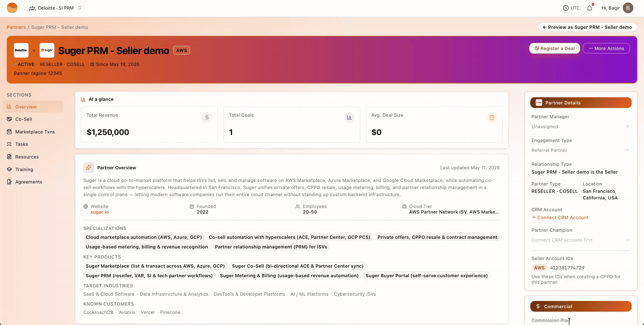Click the Partner Overview sparkle icon
Image resolution: width=644 pixels, height=325 pixels.
point(89,168)
